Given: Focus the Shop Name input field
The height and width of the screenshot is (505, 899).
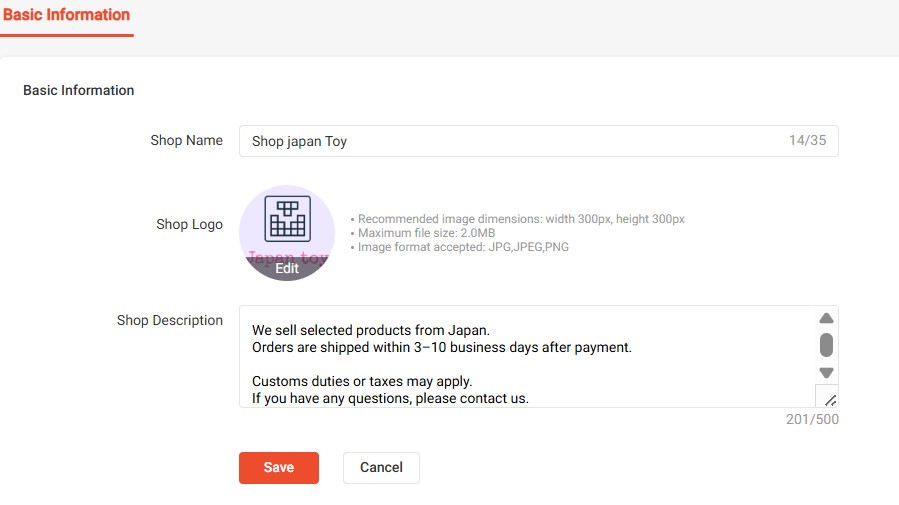Looking at the screenshot, I should 510,141.
